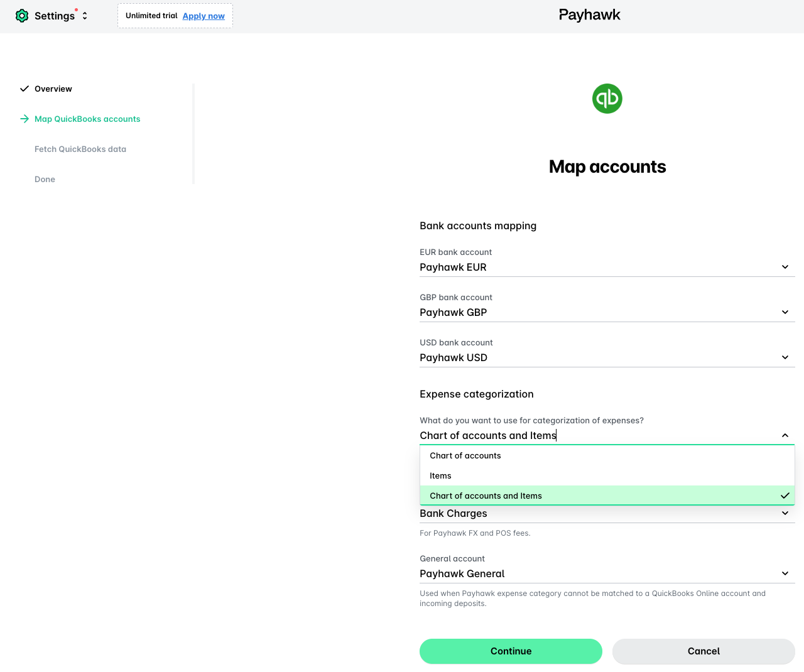The width and height of the screenshot is (804, 672).
Task: Go to the Overview step
Action: pyautogui.click(x=53, y=89)
